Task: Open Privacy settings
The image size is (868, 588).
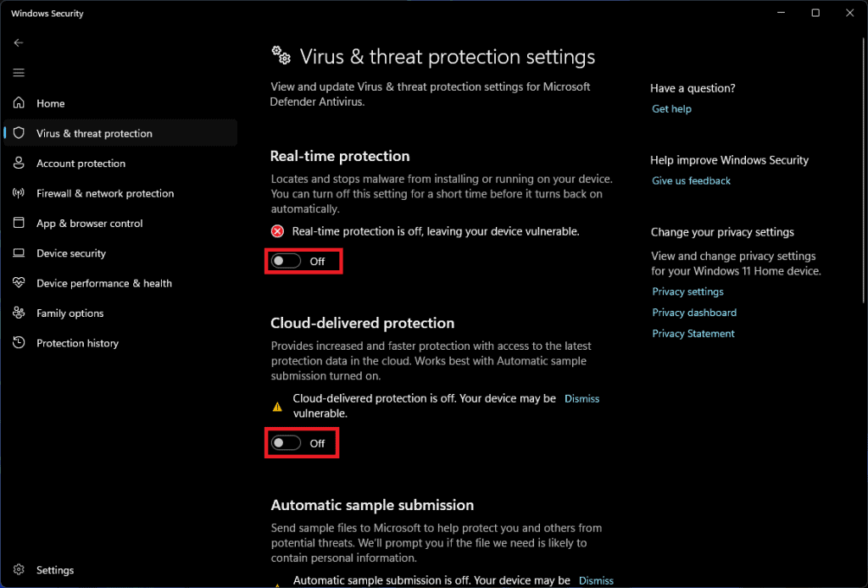Action: point(687,291)
